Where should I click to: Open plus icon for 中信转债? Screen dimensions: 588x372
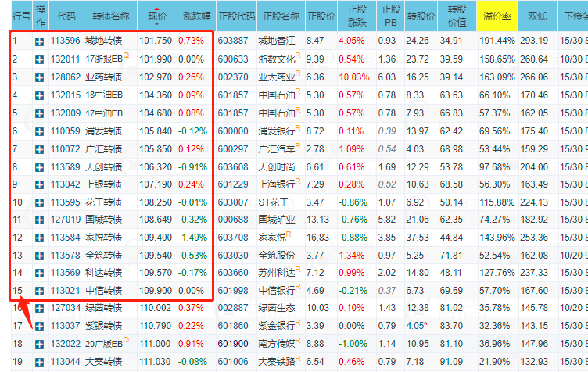tap(39, 291)
